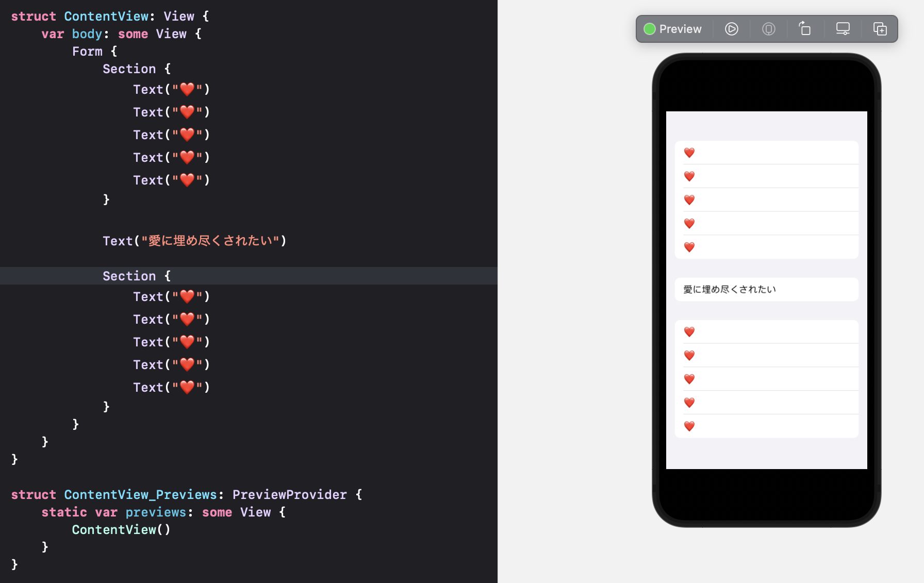Click the ContentView struct name
This screenshot has height=583, width=924.
(107, 16)
